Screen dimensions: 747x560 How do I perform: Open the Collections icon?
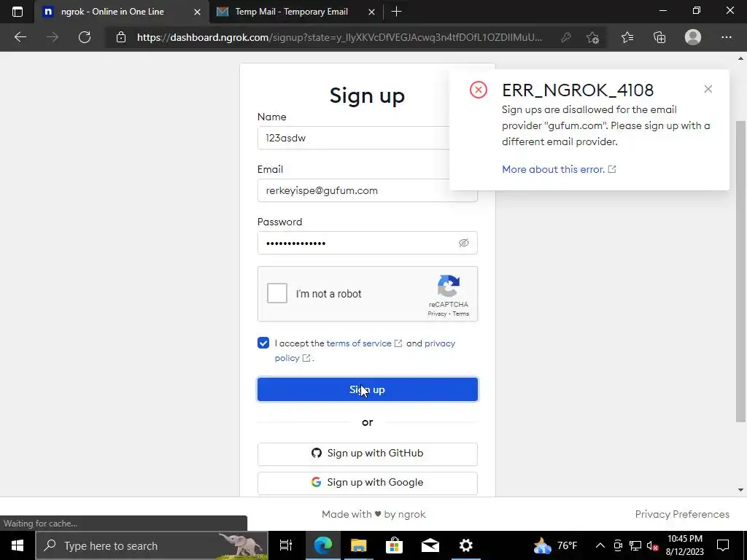click(x=659, y=37)
